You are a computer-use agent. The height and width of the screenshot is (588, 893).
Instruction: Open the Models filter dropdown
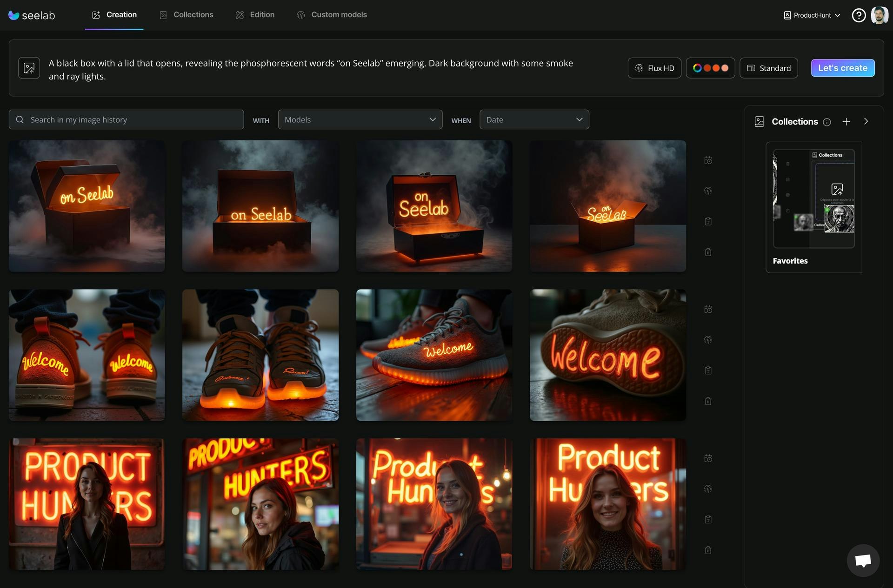click(360, 120)
